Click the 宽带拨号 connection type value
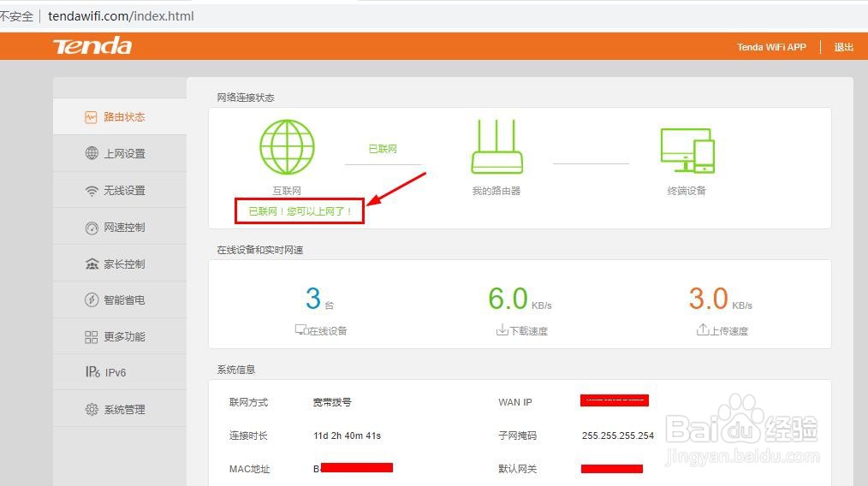This screenshot has width=868, height=486. [x=332, y=402]
